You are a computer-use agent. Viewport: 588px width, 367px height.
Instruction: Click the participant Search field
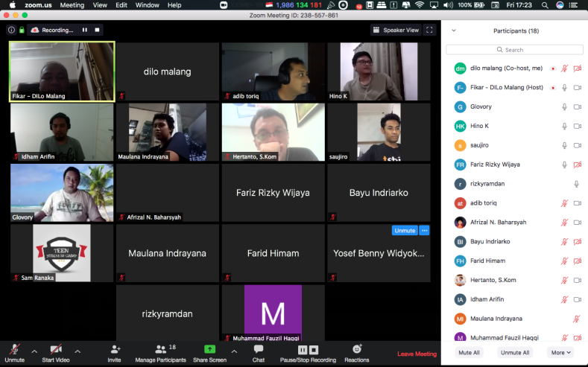pos(514,50)
